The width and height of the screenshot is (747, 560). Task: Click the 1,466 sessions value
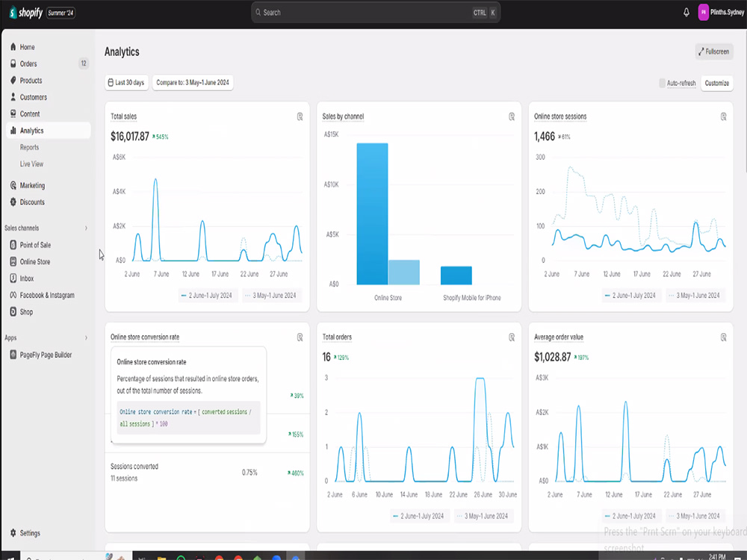(544, 136)
